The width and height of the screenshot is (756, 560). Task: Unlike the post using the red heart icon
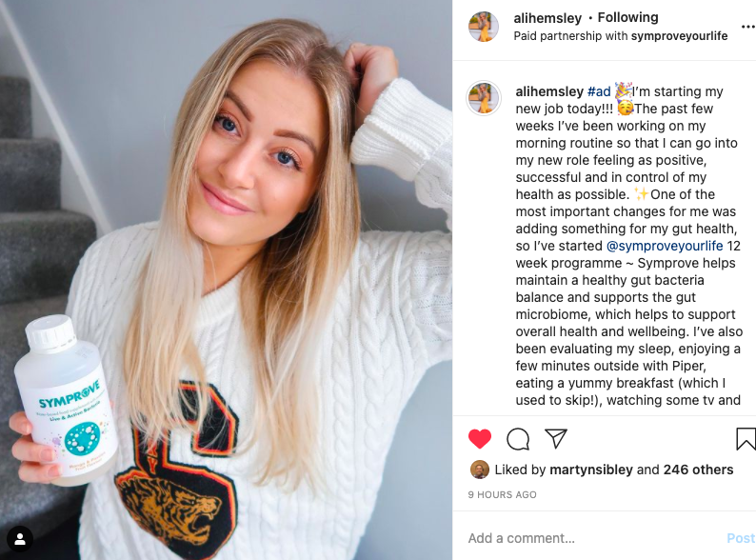[x=480, y=439]
